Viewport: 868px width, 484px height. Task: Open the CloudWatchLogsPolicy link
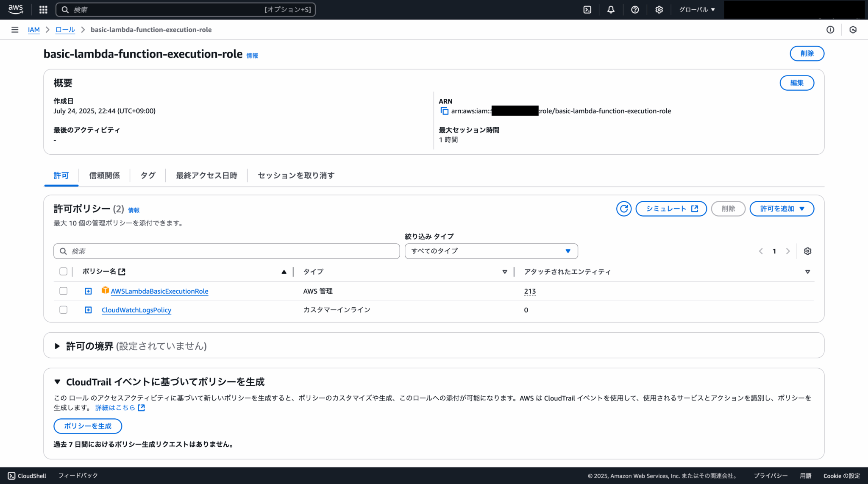pos(136,310)
